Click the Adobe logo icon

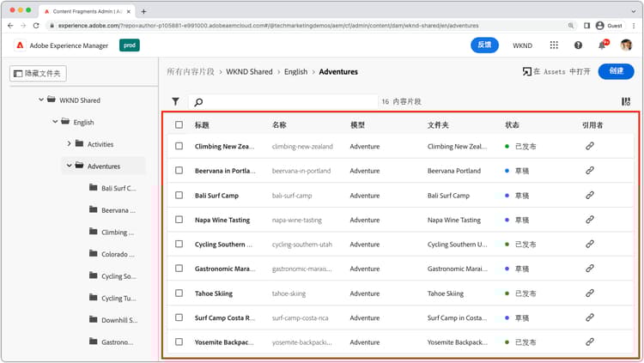coord(20,45)
